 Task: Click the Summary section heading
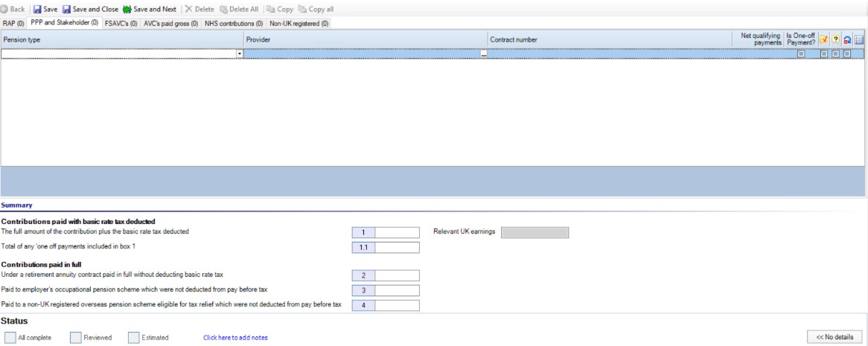16,205
